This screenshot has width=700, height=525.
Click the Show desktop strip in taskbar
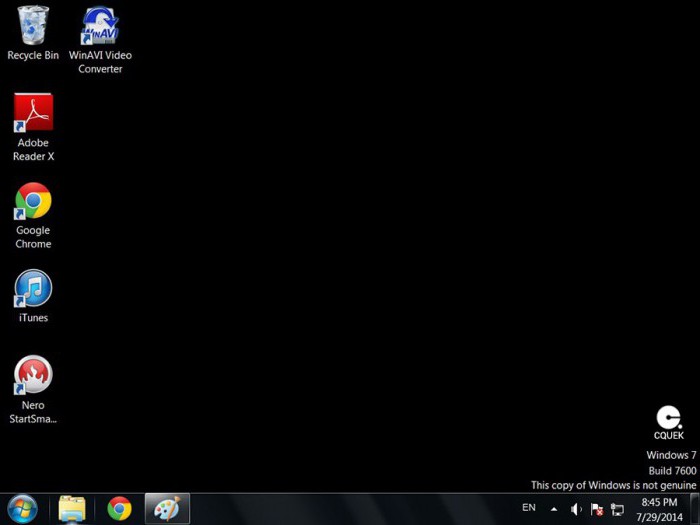[695, 509]
